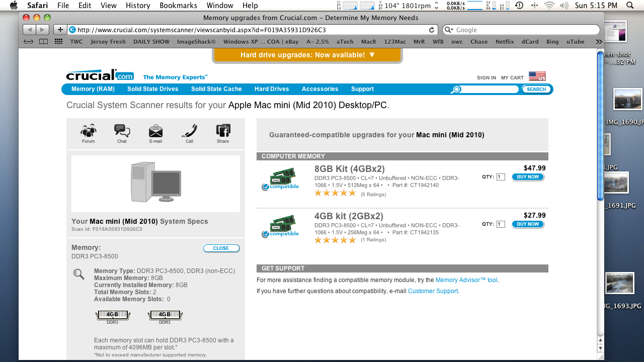Click the 8GB Kit star rating

[335, 193]
